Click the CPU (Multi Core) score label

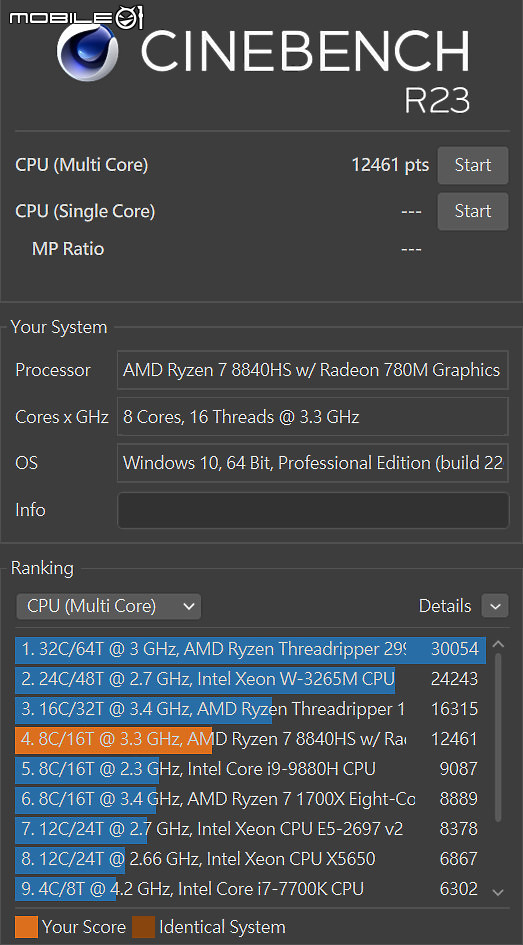[81, 165]
